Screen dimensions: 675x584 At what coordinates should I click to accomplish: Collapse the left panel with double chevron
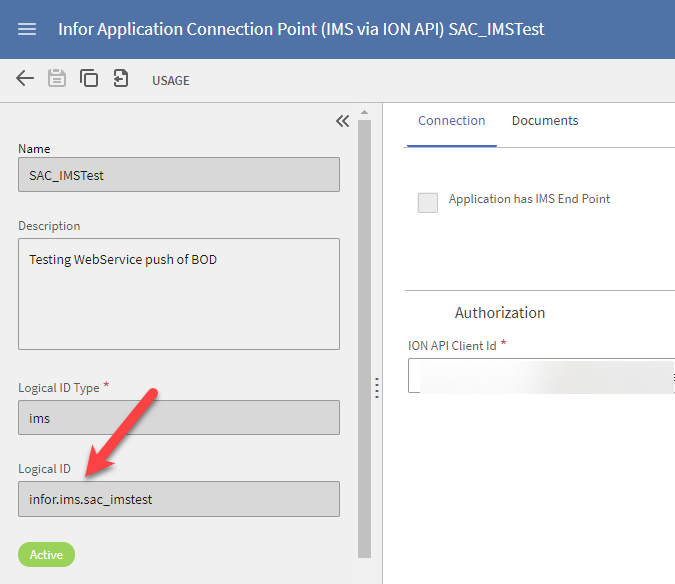coord(342,121)
